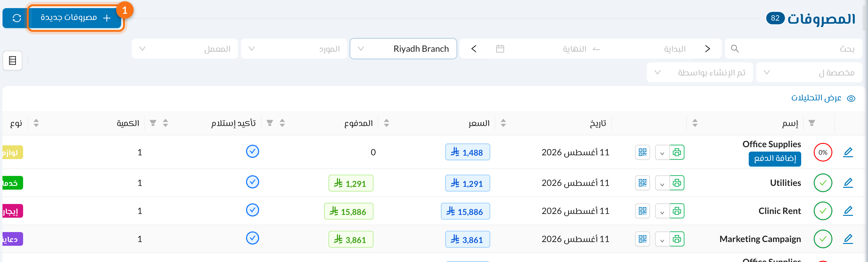Edit the Utilities expense row
Image resolution: width=868 pixels, height=262 pixels.
pos(848,183)
